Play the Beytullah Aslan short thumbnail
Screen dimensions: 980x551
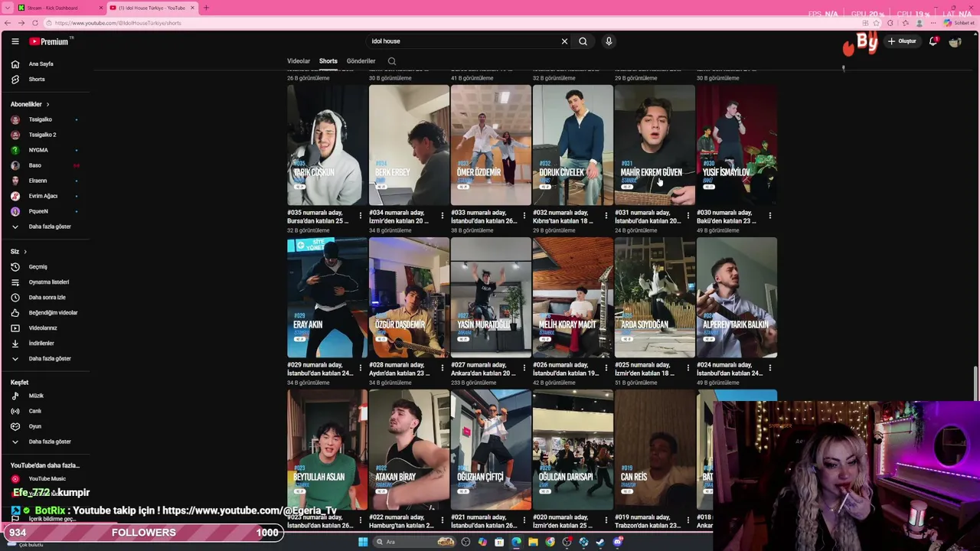tap(327, 450)
